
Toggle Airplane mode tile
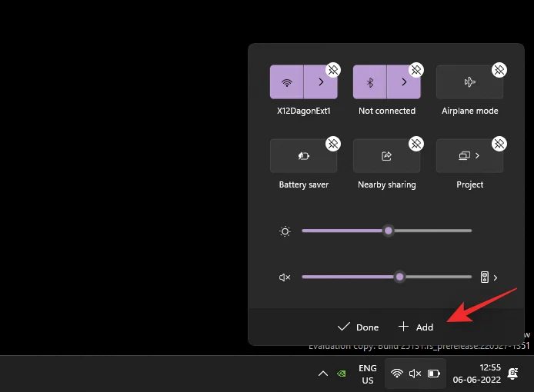coord(469,82)
